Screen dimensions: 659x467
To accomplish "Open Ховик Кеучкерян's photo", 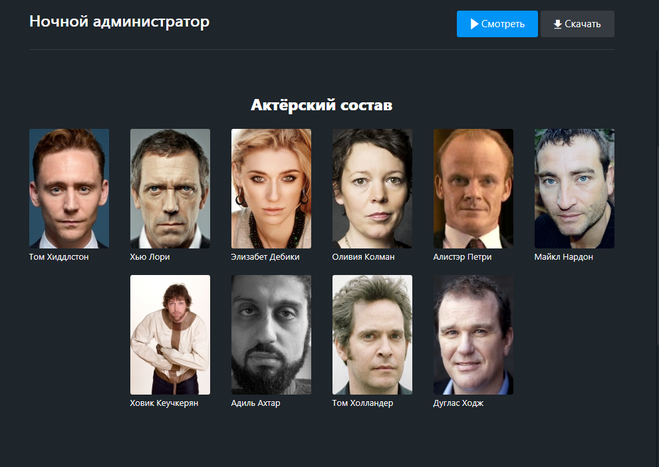I will [x=170, y=335].
